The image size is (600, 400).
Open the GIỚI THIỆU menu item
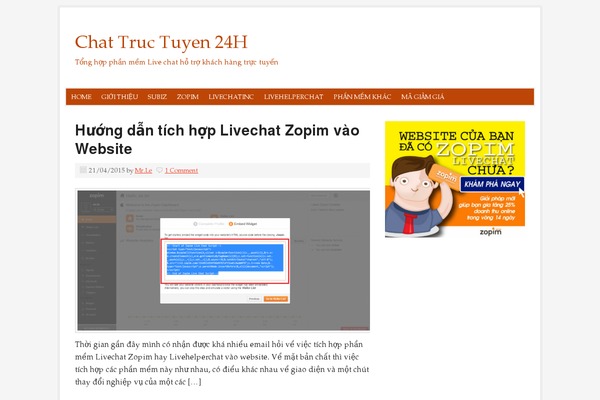coord(119,97)
